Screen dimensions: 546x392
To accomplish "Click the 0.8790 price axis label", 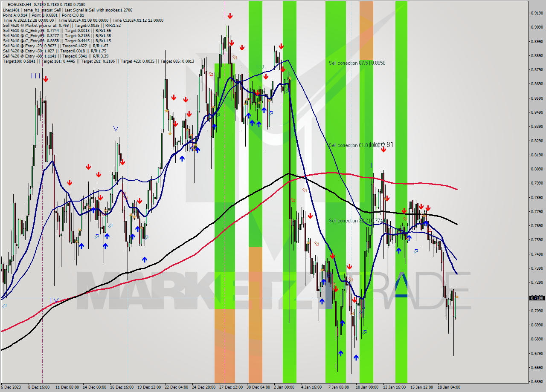I will (537, 70).
